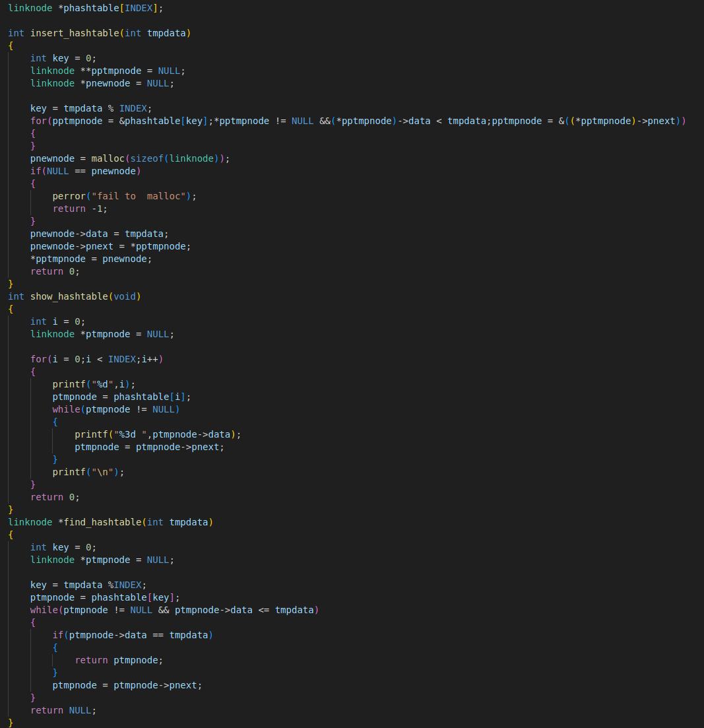Image resolution: width=704 pixels, height=728 pixels.
Task: Click the 'return ptmpnode;' statement
Action: pos(119,660)
